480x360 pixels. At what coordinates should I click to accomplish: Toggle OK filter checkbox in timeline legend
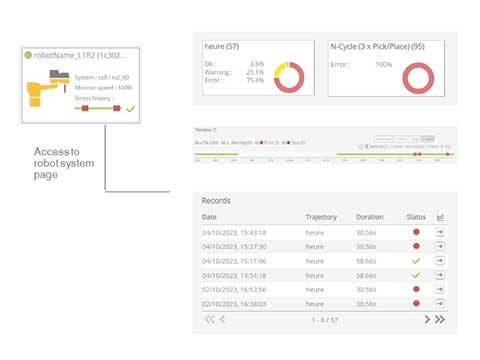[x=197, y=143]
